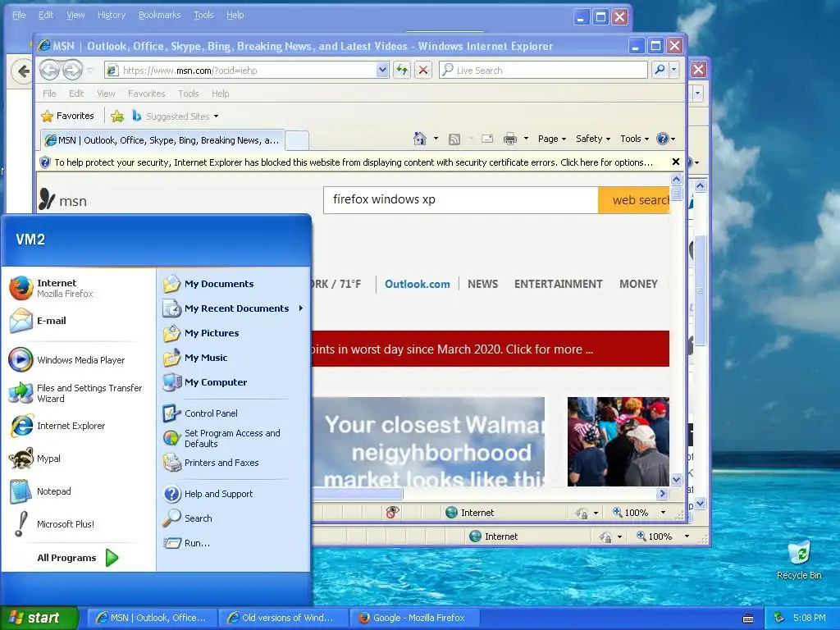
Task: Click the Live Search magnifier button
Action: pyautogui.click(x=660, y=71)
